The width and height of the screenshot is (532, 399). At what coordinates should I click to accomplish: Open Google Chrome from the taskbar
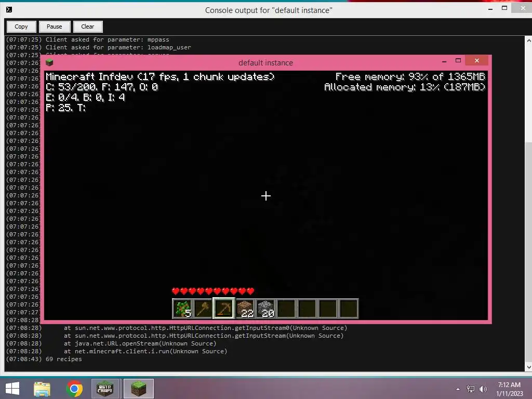coord(74,389)
